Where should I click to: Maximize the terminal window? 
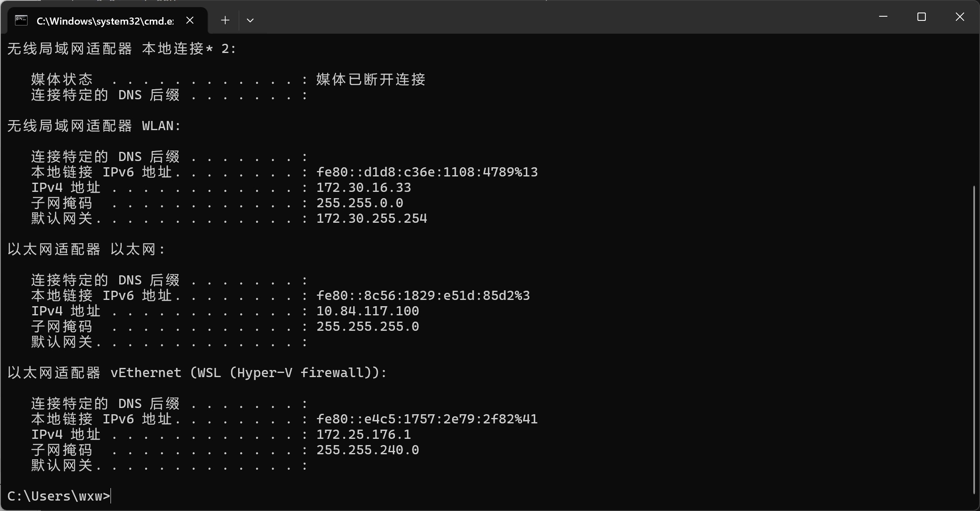coord(921,17)
